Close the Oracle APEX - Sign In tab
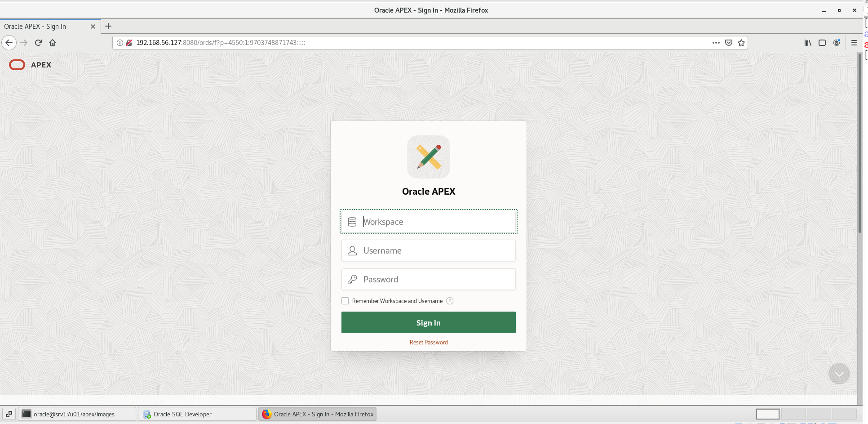The image size is (868, 424). coord(93,27)
